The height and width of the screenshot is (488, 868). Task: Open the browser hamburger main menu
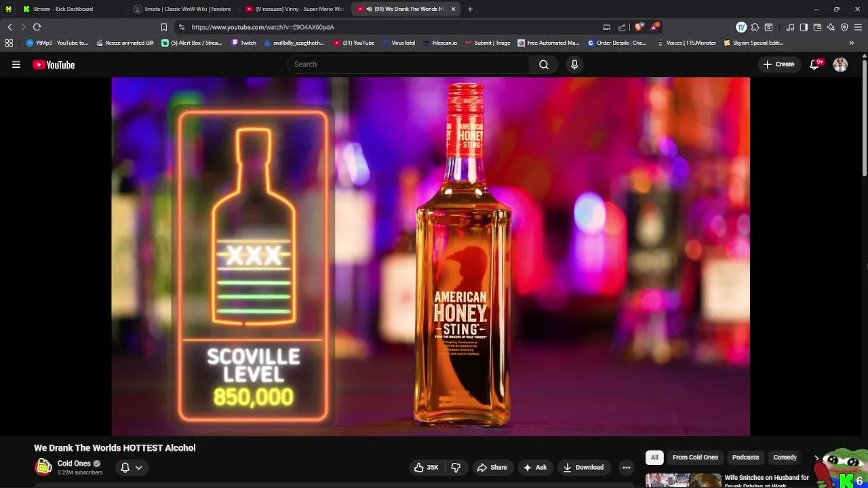pos(858,27)
